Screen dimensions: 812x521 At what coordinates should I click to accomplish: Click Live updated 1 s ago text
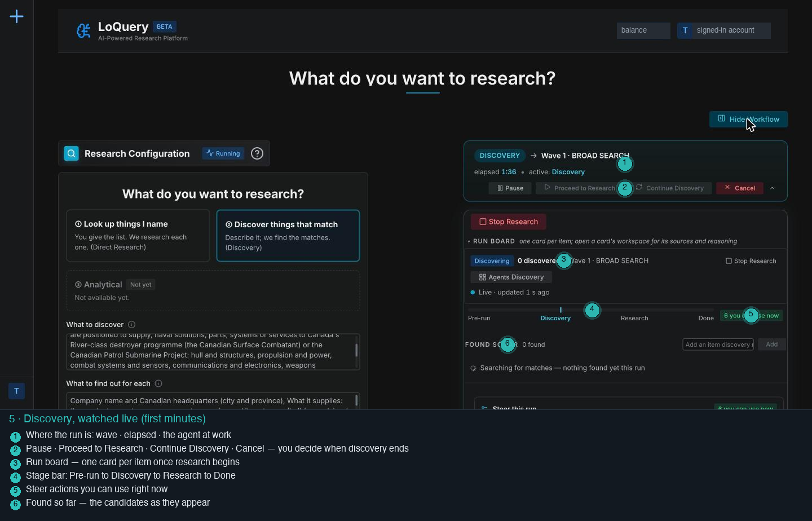[514, 293]
